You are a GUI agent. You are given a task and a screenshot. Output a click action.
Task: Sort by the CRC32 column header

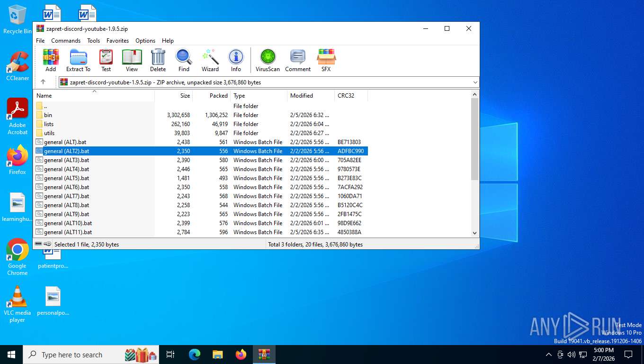[351, 95]
